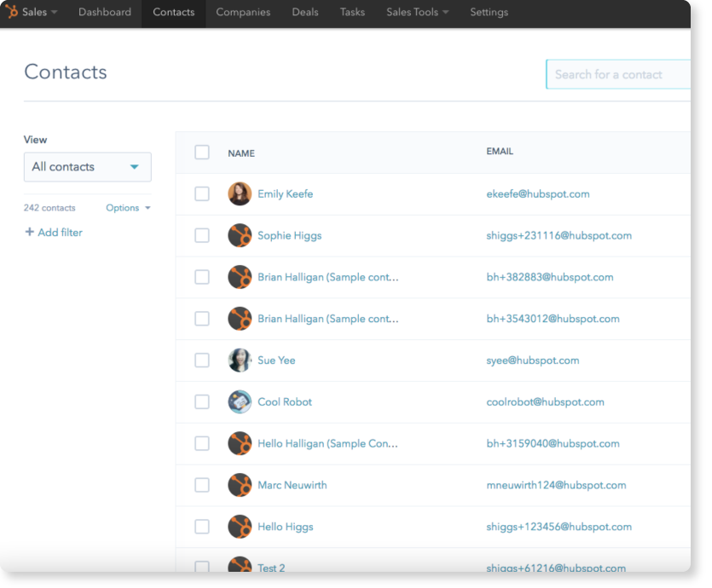Click into the Search for a contact field
The image size is (712, 588).
tap(618, 74)
